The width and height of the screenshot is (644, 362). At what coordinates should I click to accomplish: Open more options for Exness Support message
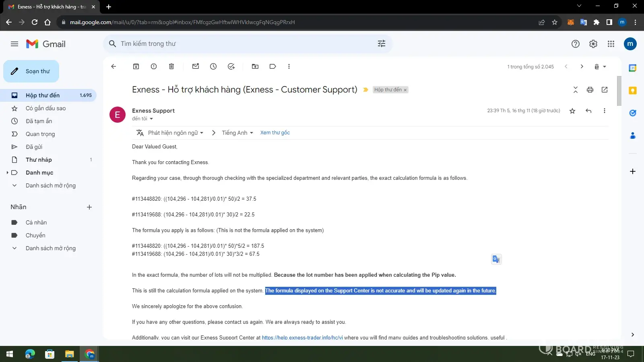(604, 111)
